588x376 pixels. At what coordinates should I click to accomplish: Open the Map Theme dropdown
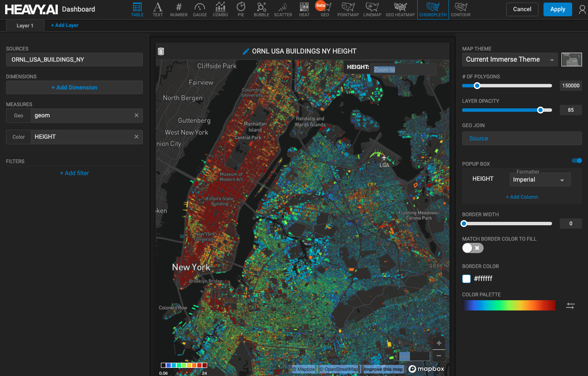click(510, 60)
